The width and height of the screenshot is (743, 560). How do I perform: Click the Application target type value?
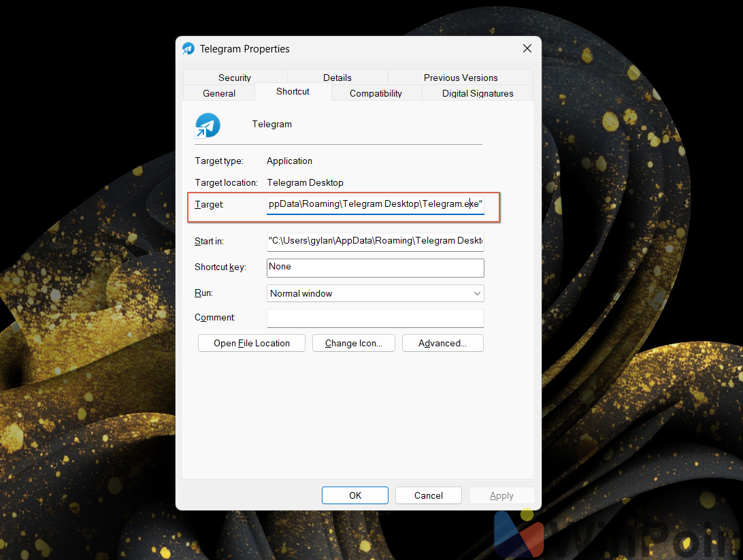(290, 161)
